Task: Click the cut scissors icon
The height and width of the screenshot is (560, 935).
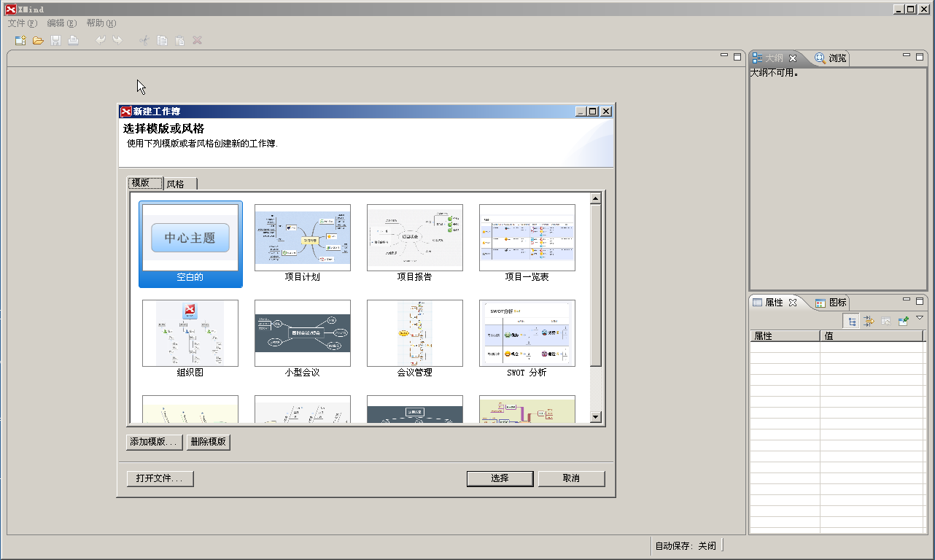Action: coord(144,40)
